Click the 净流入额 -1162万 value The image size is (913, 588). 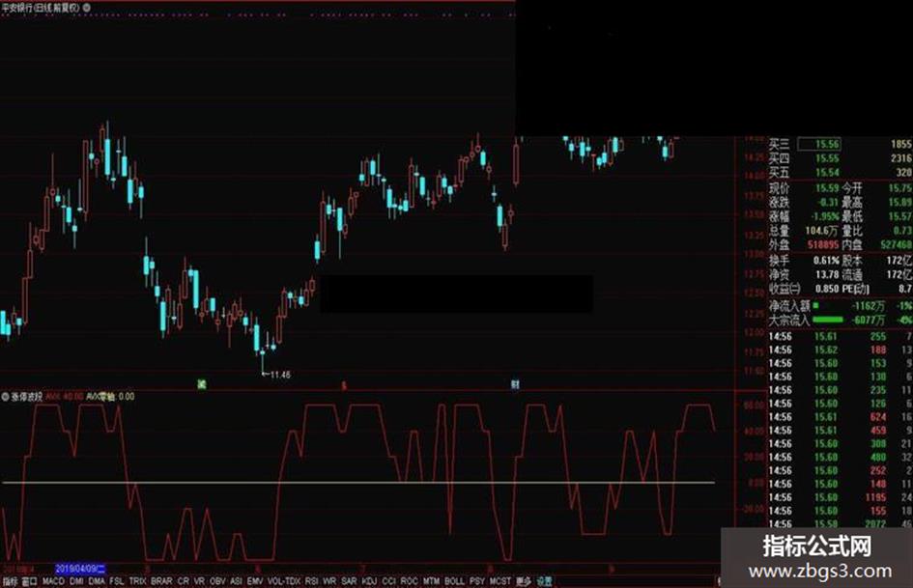(x=869, y=306)
